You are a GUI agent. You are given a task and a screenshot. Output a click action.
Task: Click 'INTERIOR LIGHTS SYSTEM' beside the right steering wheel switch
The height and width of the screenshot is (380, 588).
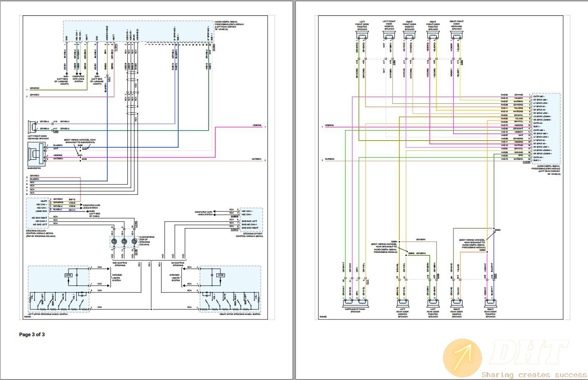(x=175, y=278)
